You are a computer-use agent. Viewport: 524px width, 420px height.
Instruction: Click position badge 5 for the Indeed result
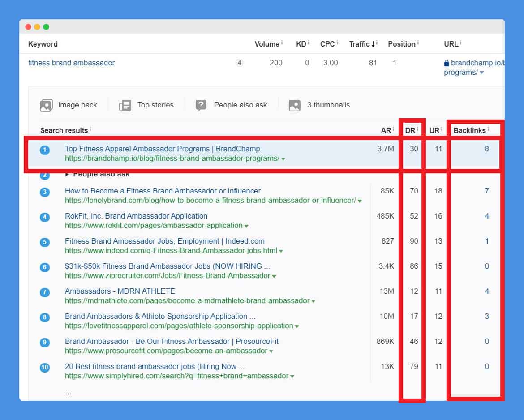45,242
